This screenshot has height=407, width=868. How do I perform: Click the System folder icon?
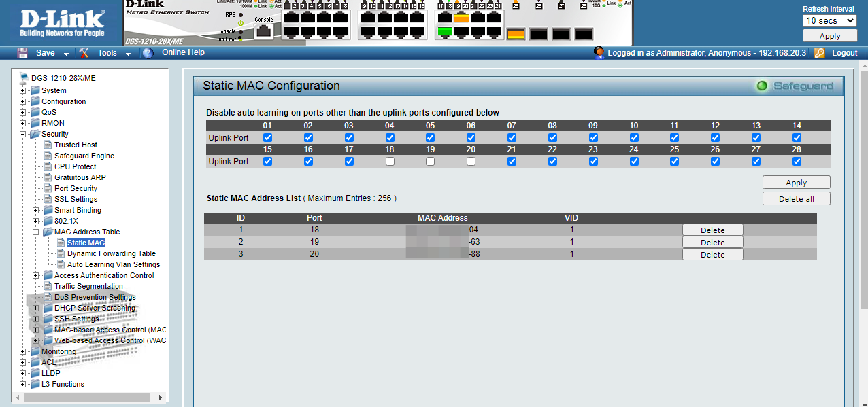[35, 90]
